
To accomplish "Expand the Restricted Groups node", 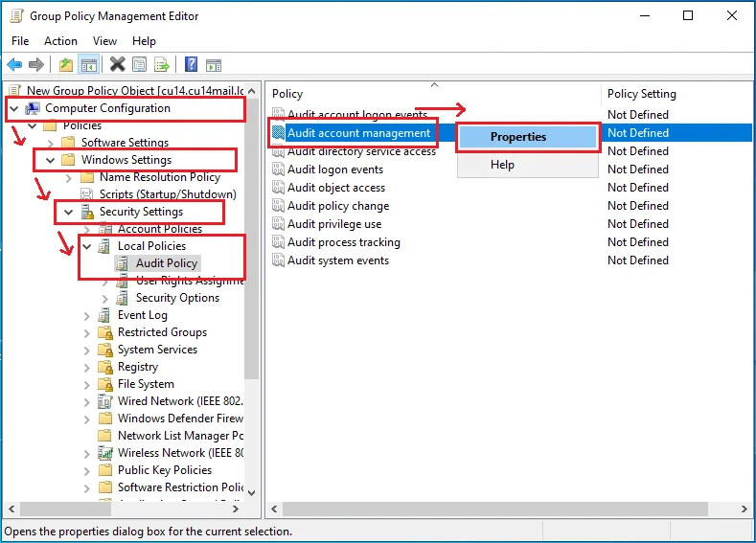I will pyautogui.click(x=87, y=333).
